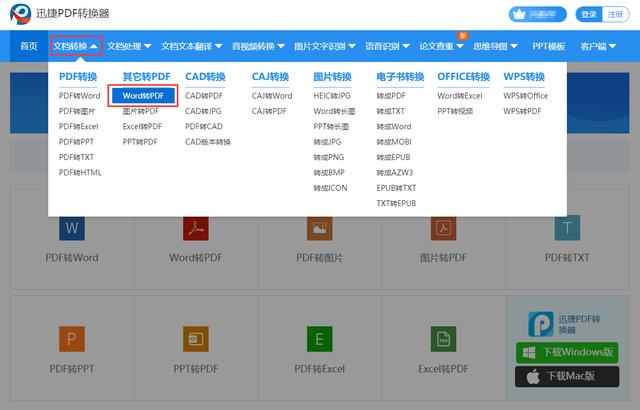Open the PDF转图片 tile image icon

[x=320, y=227]
